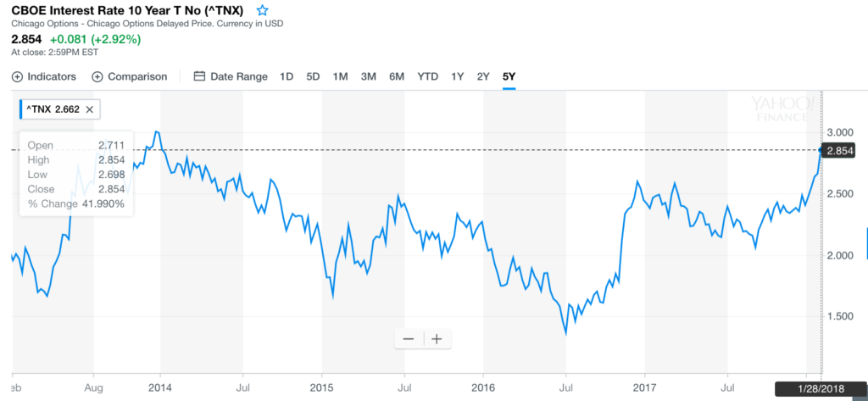Viewport: 868px width, 401px height.
Task: Switch chart to 6M range
Action: [397, 76]
